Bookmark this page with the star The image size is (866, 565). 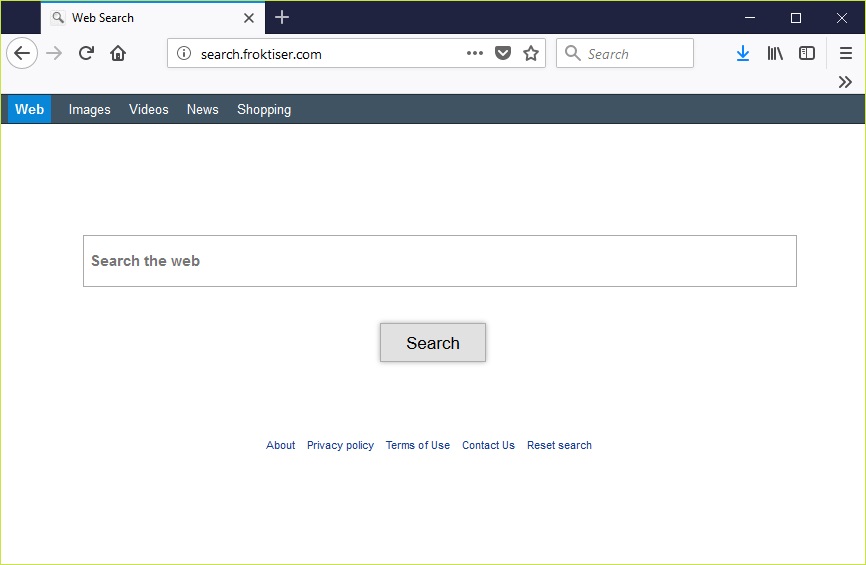531,54
